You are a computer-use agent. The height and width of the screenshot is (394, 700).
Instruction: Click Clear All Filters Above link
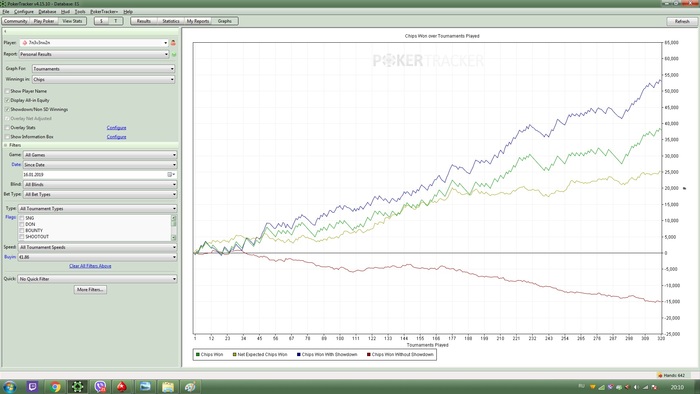[90, 266]
